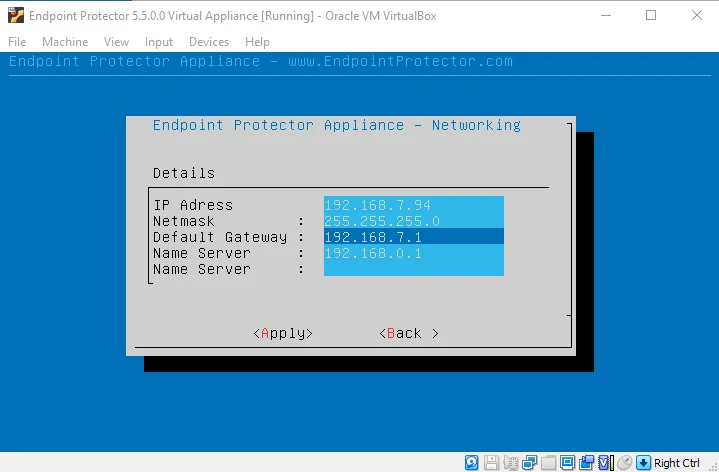Click the hard disk activity status icon
The width and height of the screenshot is (719, 472).
coord(471,463)
